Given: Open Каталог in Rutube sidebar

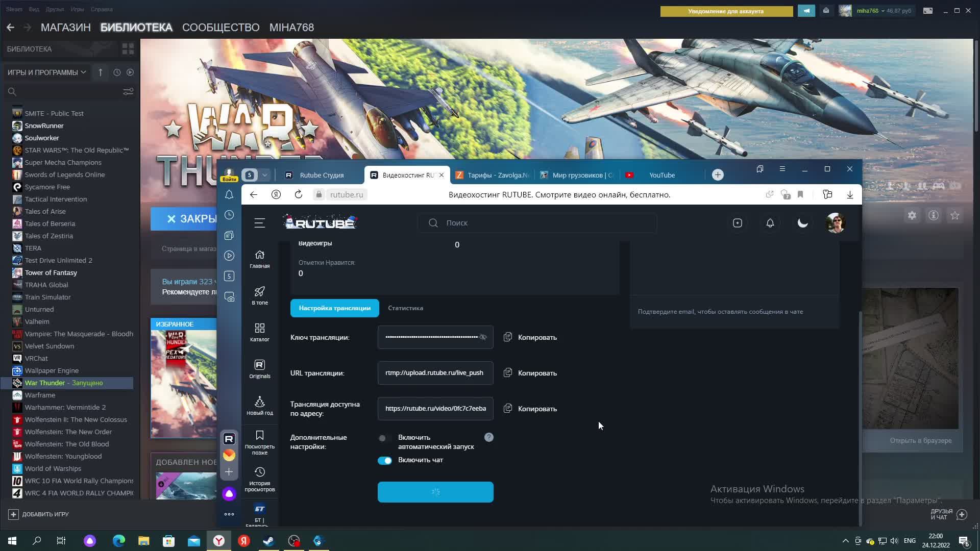Looking at the screenshot, I should (x=259, y=332).
